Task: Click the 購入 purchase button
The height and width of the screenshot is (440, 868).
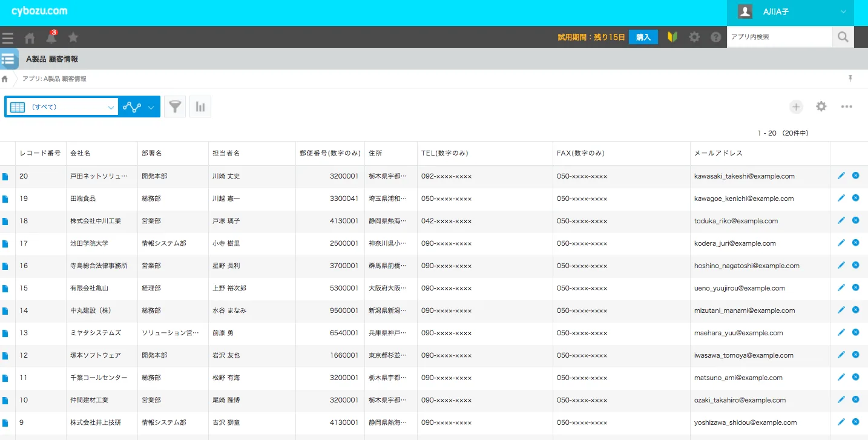Action: point(643,38)
